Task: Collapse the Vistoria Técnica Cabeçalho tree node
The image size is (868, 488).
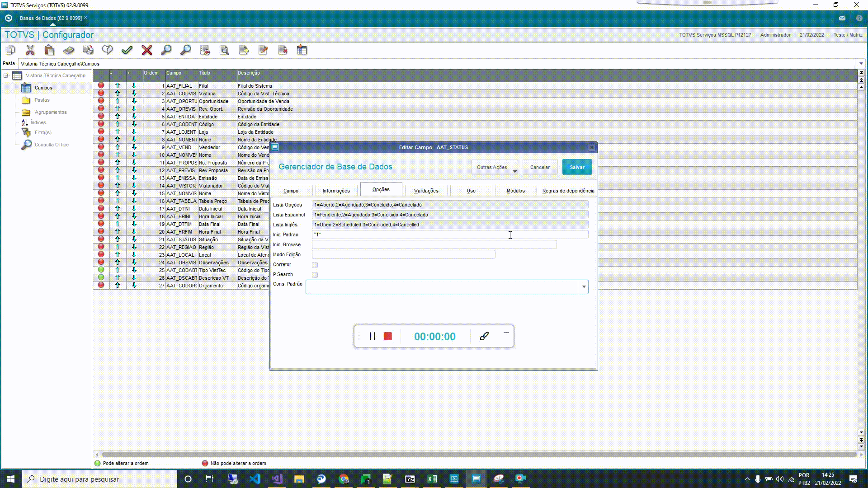Action: [x=6, y=75]
